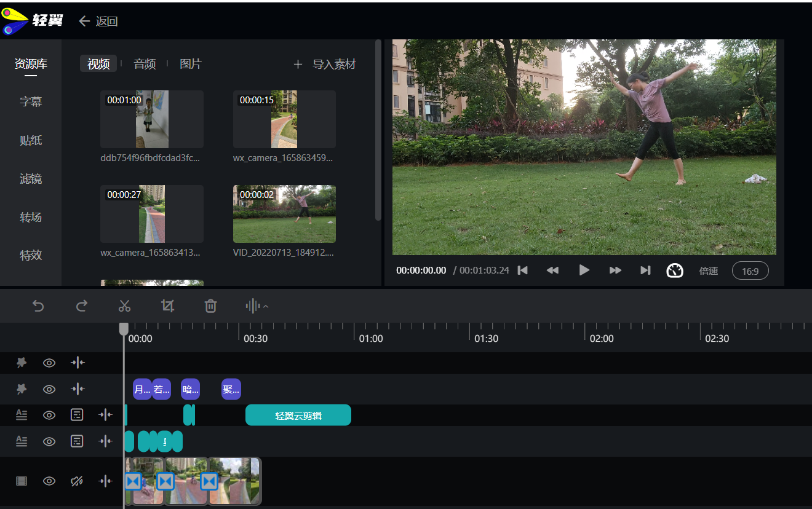Select the 聚... effect clip on the timeline
Screen dimensions: 812x509
[231, 389]
